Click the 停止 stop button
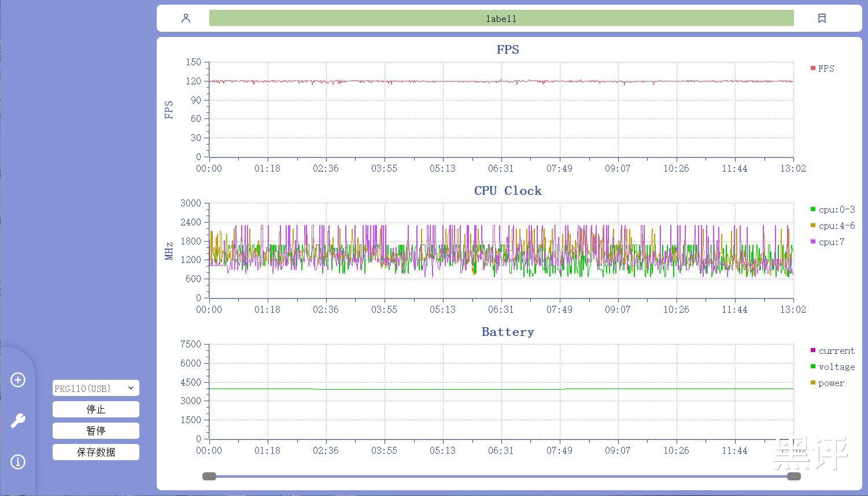 pos(96,409)
